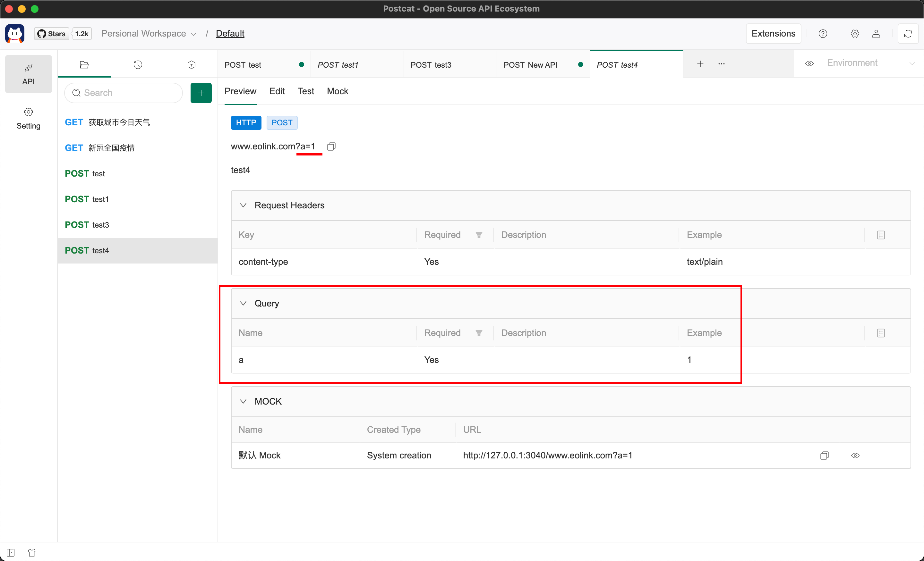The image size is (924, 561).
Task: Open the help question-mark icon
Action: pyautogui.click(x=823, y=34)
